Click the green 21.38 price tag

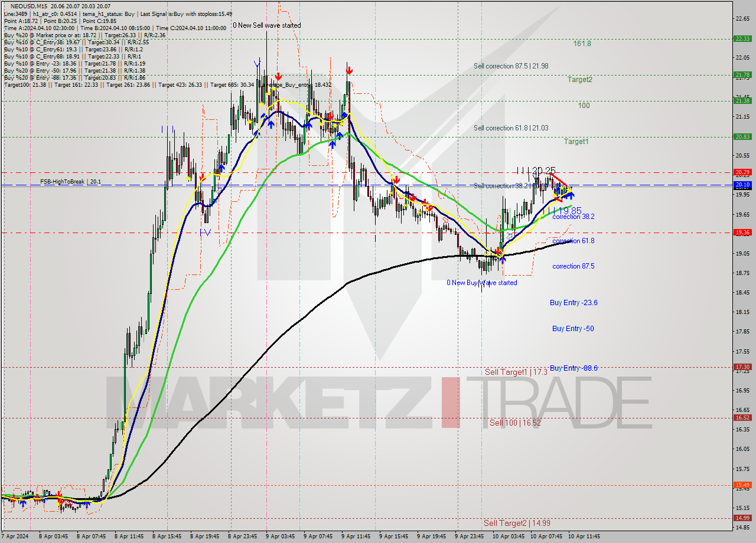coord(742,101)
